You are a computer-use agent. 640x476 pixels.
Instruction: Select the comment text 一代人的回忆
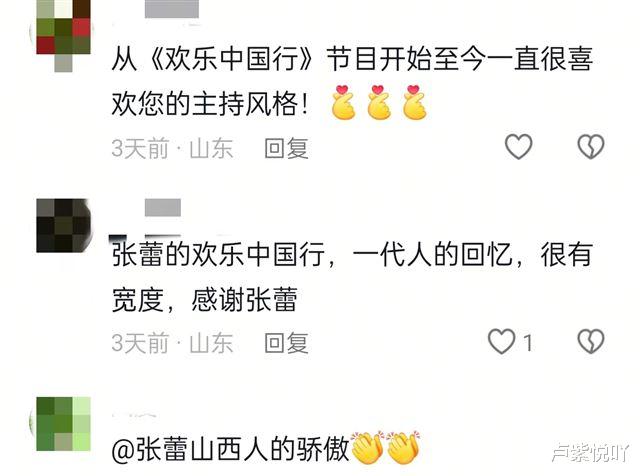point(432,254)
